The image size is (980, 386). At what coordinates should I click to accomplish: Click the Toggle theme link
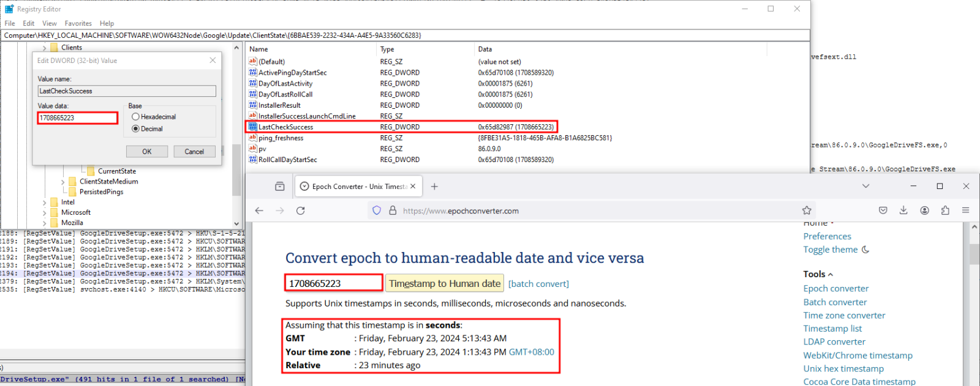click(x=831, y=250)
